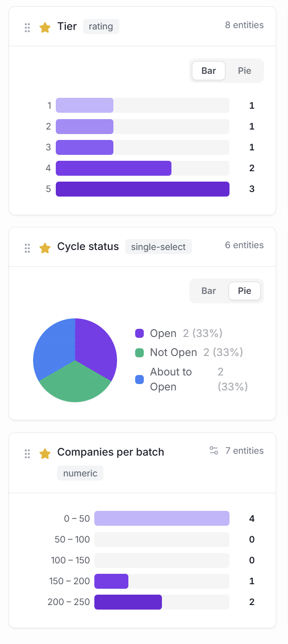Click the numeric tag on Companies per batch

(x=80, y=473)
